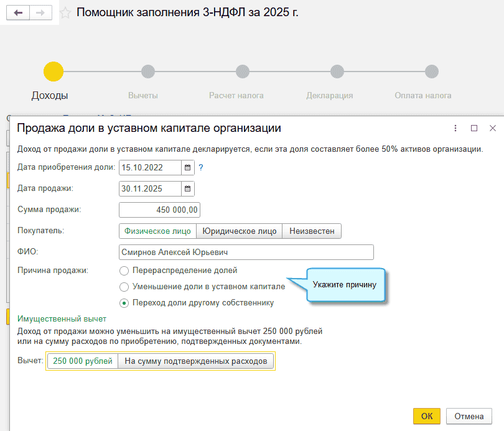Viewport: 504px width, 431px height.
Task: Set buyer type to 'Неизвестен'
Action: pos(312,231)
